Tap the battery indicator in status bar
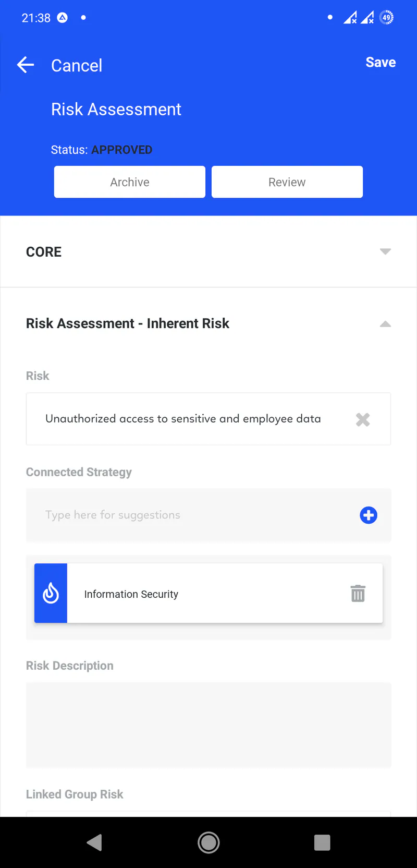Viewport: 417px width, 868px height. click(x=387, y=18)
